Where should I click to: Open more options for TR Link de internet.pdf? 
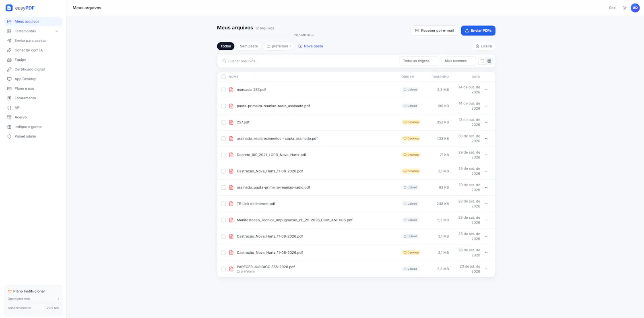(487, 204)
